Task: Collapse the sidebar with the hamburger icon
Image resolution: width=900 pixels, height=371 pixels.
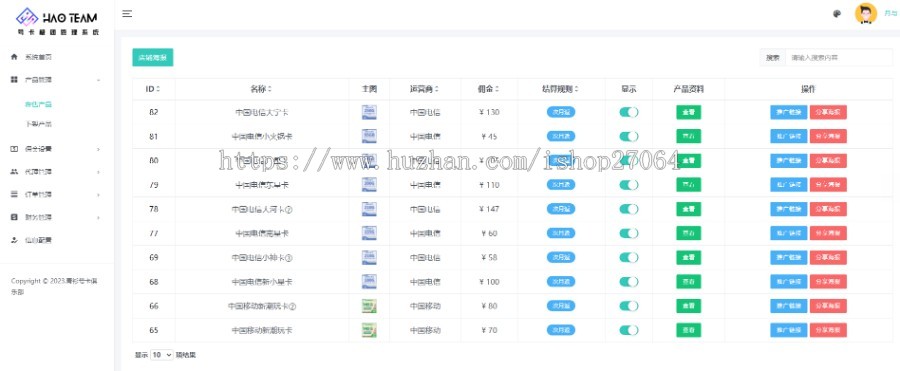Action: (x=127, y=14)
